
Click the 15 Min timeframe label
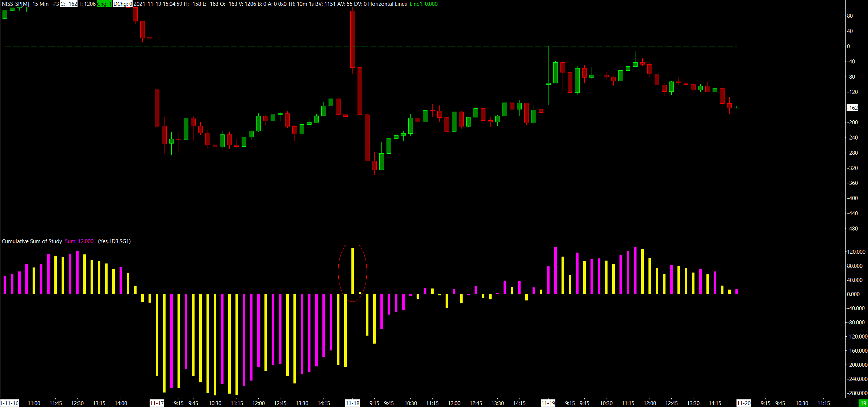pyautogui.click(x=41, y=4)
